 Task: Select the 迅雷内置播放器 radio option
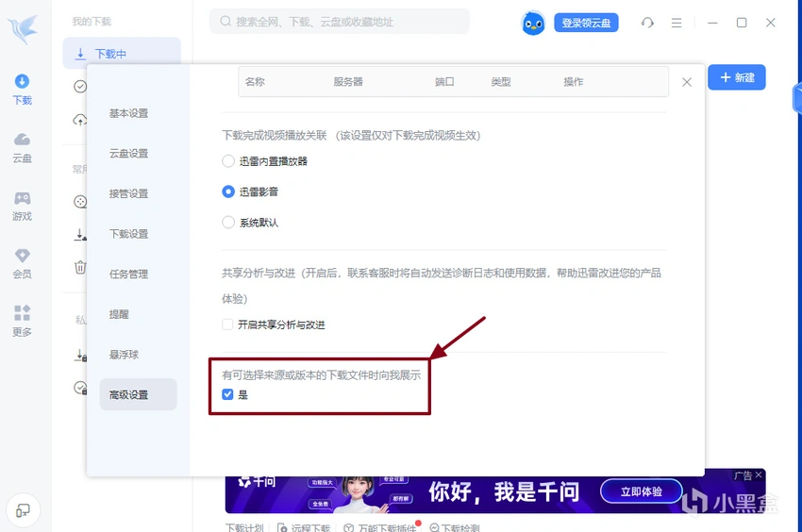tap(228, 161)
